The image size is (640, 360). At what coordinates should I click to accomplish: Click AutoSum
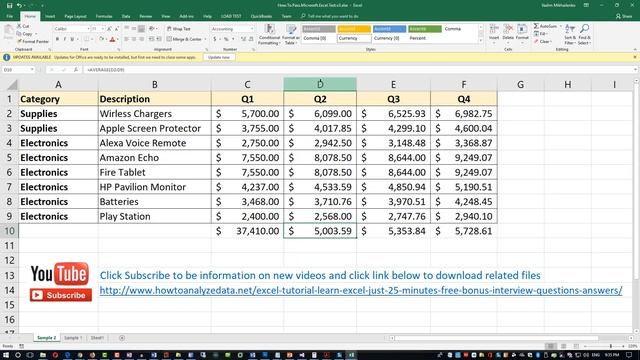click(x=545, y=26)
